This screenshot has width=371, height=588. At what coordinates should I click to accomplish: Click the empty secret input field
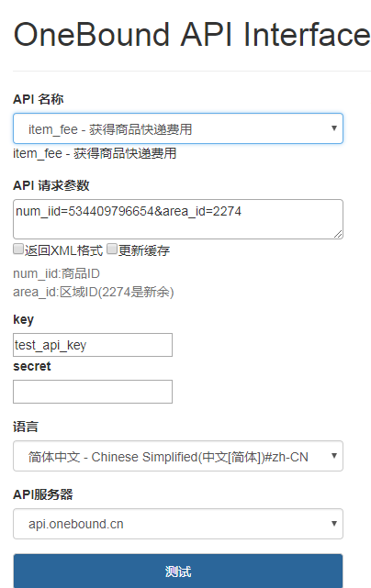[93, 392]
